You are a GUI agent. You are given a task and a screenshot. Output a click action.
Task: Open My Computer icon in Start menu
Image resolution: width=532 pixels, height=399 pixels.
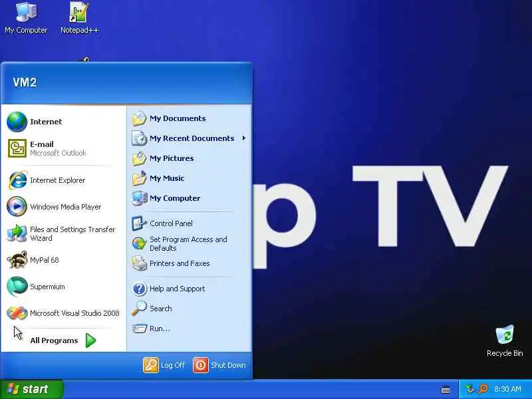pos(139,198)
